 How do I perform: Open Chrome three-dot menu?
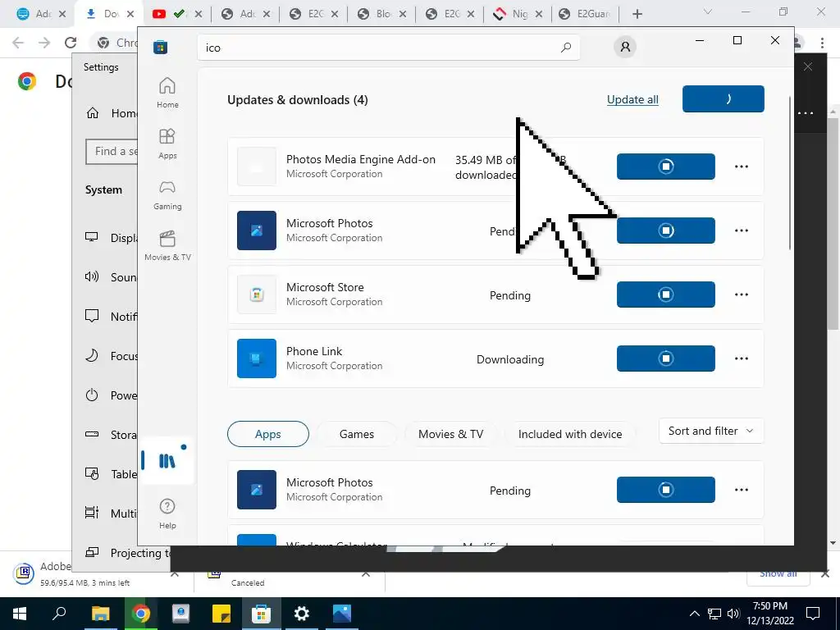822,43
